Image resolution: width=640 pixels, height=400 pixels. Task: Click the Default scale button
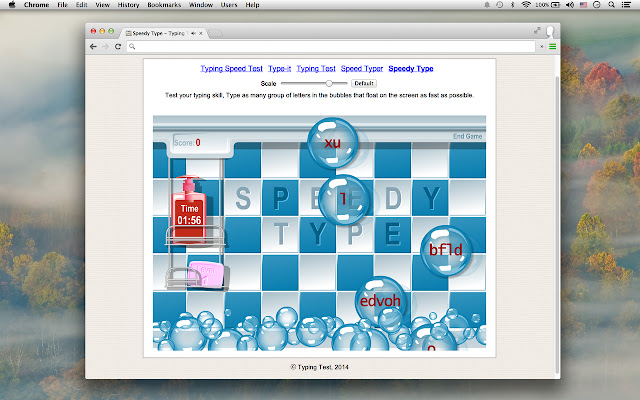tap(364, 83)
